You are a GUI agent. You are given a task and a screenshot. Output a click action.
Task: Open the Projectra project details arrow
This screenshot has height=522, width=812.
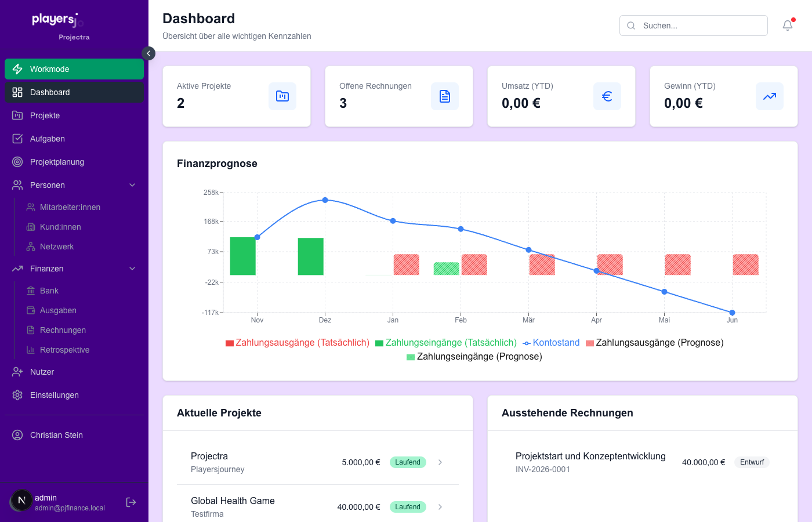(440, 462)
